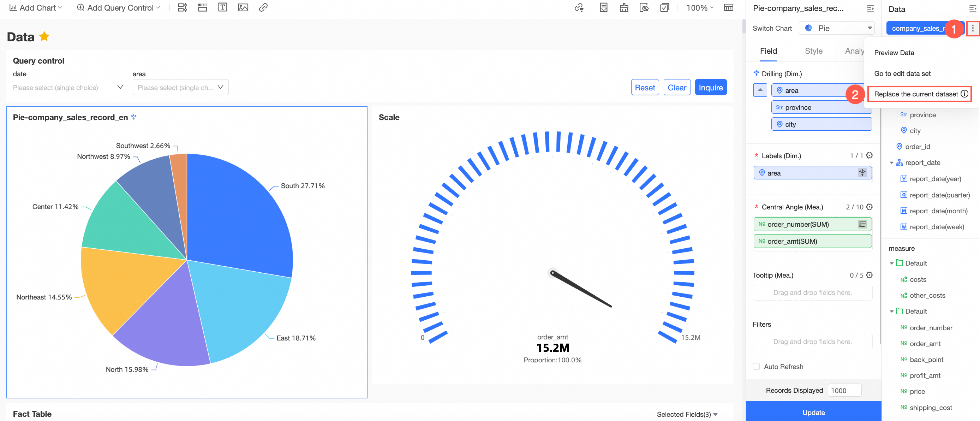The width and height of the screenshot is (980, 421).
Task: Click the Inquire button
Action: coord(711,88)
